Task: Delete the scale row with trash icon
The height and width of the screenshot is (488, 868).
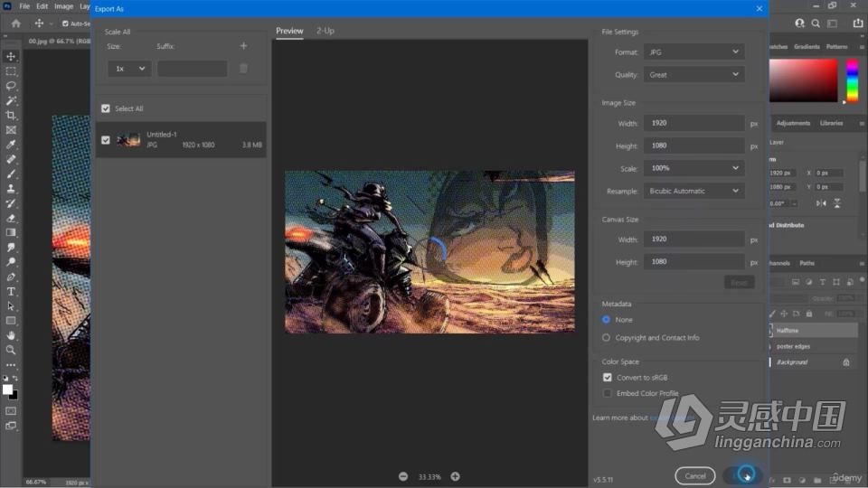Action: tap(243, 68)
